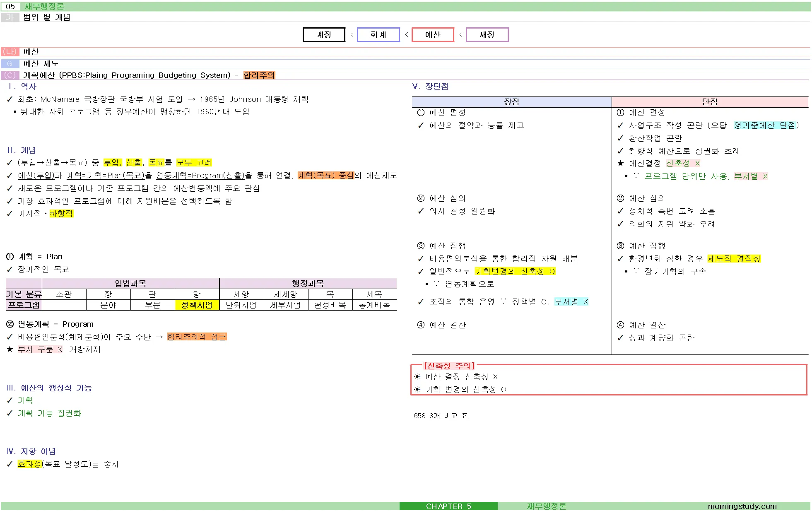Click the 658 3개 비교 표 note
Image resolution: width=812 pixels, height=511 pixels.
coord(441,416)
